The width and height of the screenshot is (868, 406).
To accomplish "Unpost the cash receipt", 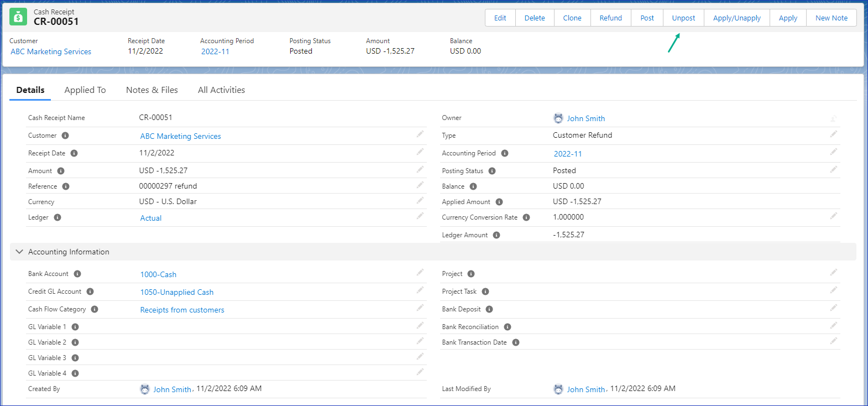I will pos(684,18).
